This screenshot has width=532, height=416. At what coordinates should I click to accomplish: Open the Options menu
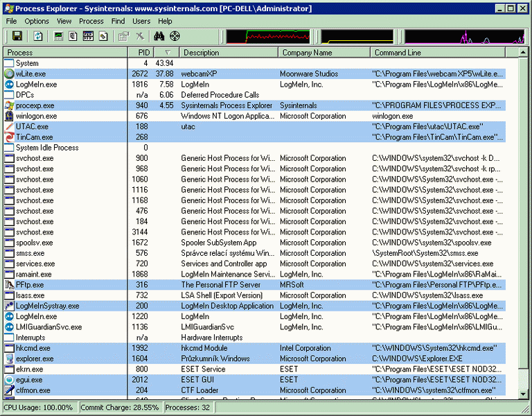click(x=37, y=21)
